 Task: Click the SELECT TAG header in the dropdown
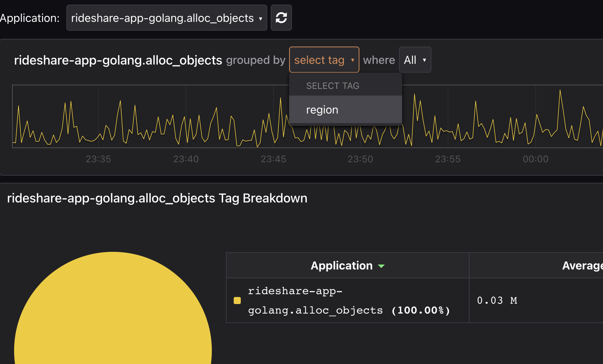333,85
